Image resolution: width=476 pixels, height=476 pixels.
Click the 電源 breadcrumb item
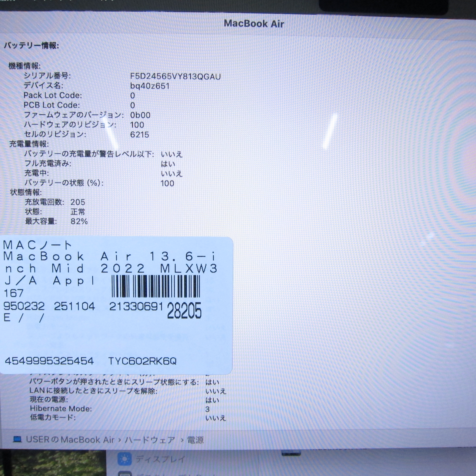click(195, 440)
